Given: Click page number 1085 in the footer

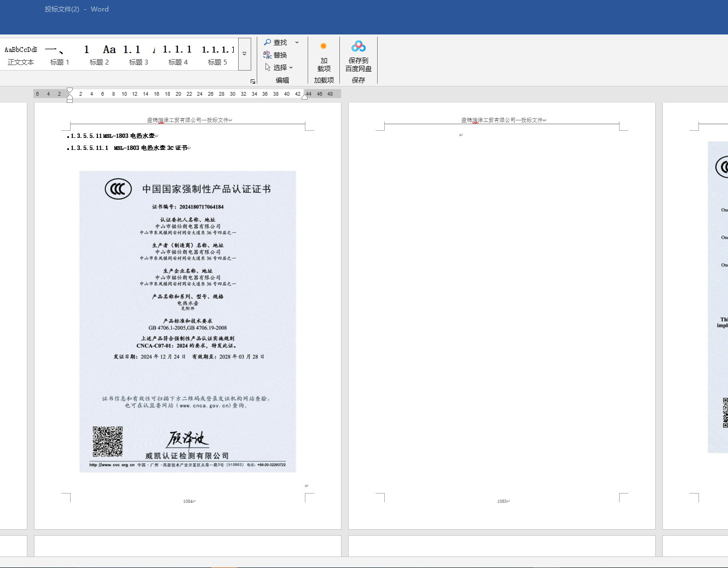Looking at the screenshot, I should click(x=502, y=501).
